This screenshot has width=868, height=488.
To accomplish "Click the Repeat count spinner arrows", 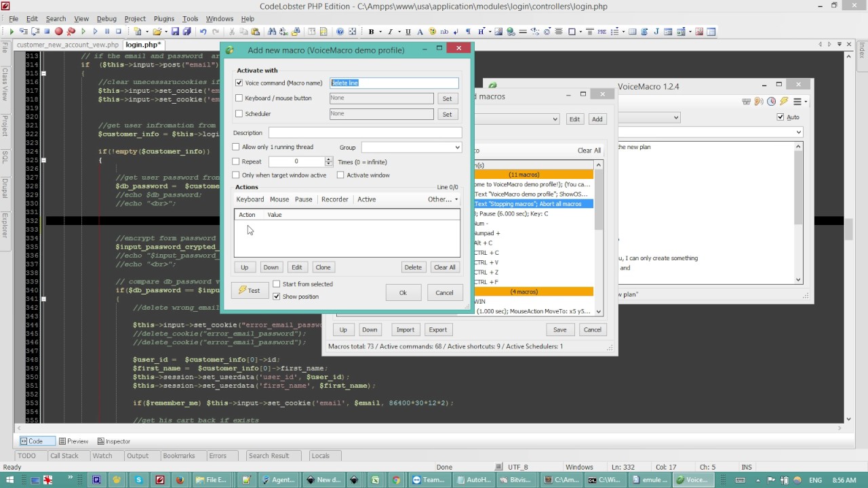I will [x=329, y=162].
